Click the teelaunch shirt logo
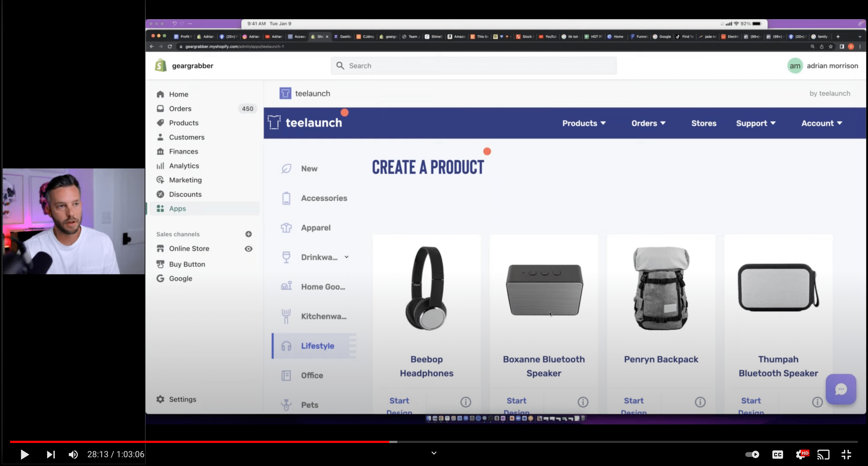This screenshot has height=466, width=868. pyautogui.click(x=274, y=122)
